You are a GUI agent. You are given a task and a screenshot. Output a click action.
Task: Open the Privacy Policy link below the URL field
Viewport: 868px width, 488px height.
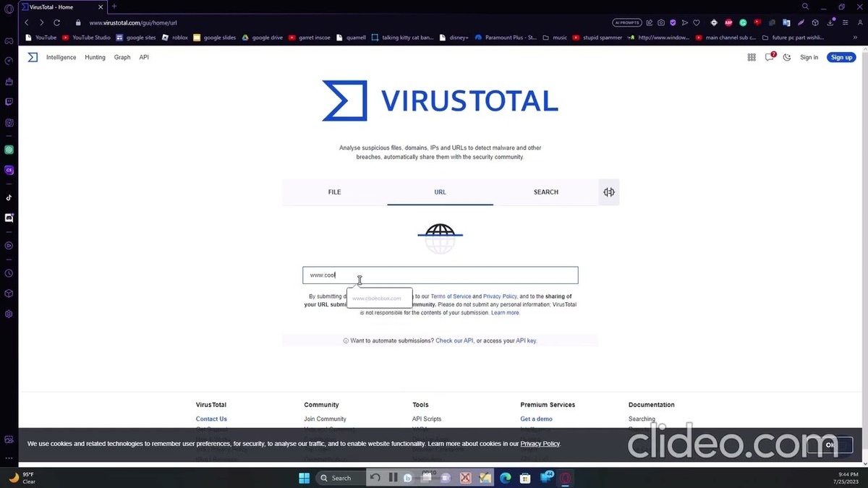pyautogui.click(x=500, y=296)
